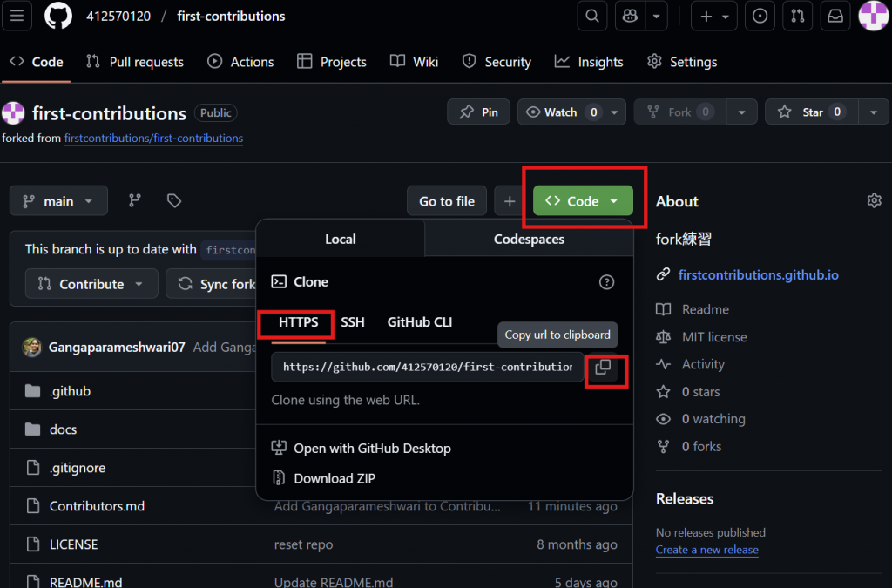Open the Contribute dropdown

[x=91, y=284]
